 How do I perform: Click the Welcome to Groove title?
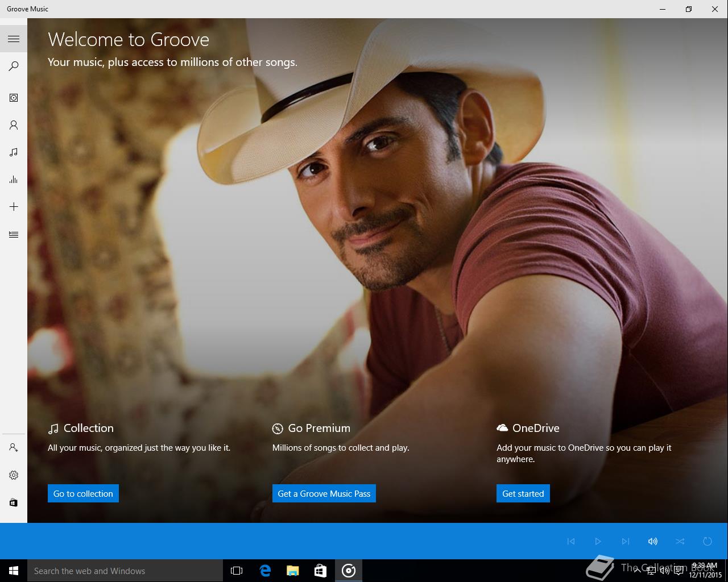129,39
